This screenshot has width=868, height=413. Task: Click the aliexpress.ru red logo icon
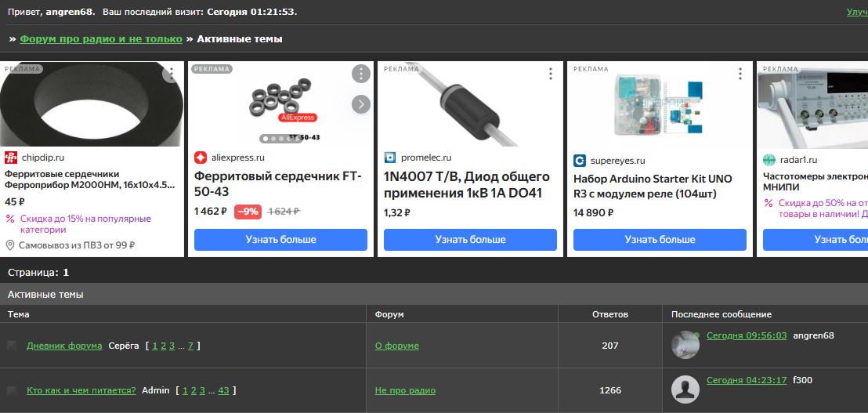[x=201, y=158]
